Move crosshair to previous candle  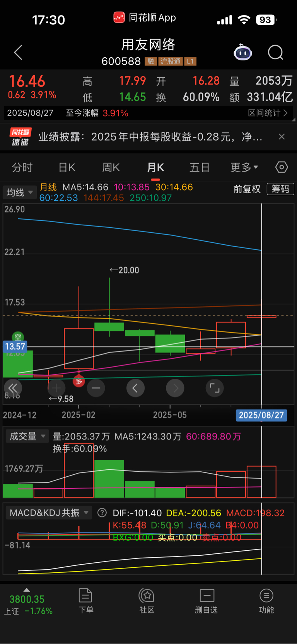point(135,388)
